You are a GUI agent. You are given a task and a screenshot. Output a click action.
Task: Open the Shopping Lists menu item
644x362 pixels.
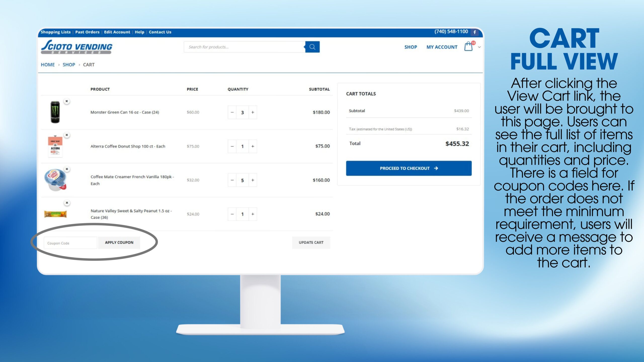pyautogui.click(x=56, y=32)
